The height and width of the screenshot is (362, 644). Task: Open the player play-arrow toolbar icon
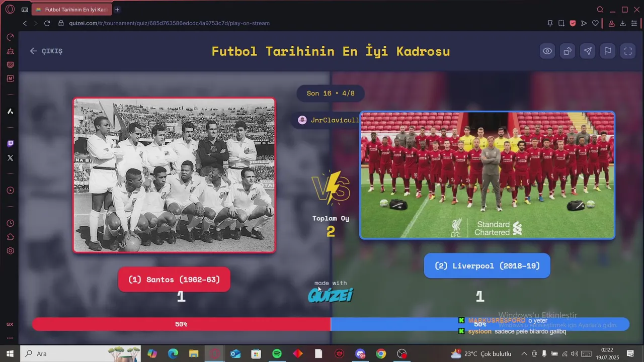coord(584,23)
